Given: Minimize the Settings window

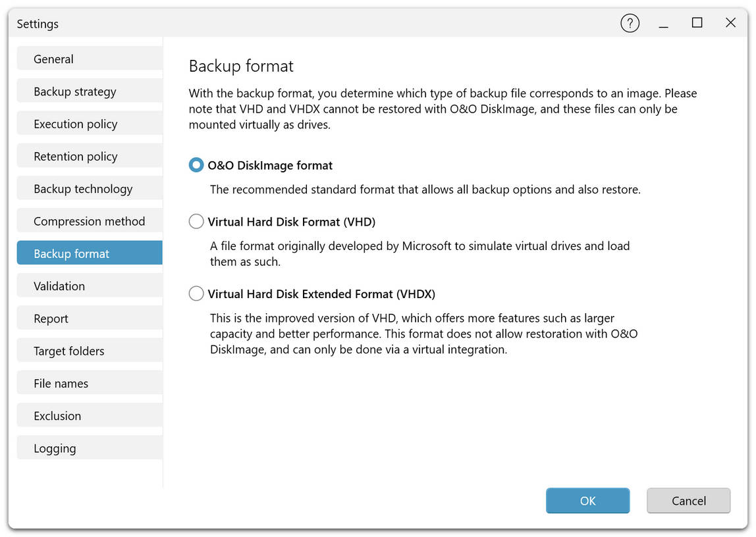Looking at the screenshot, I should [x=663, y=22].
